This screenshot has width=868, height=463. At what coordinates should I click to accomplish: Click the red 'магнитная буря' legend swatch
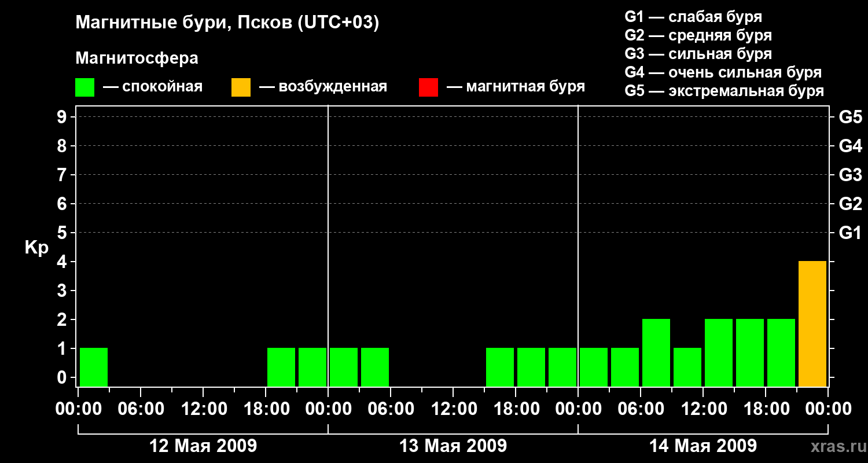(x=428, y=87)
